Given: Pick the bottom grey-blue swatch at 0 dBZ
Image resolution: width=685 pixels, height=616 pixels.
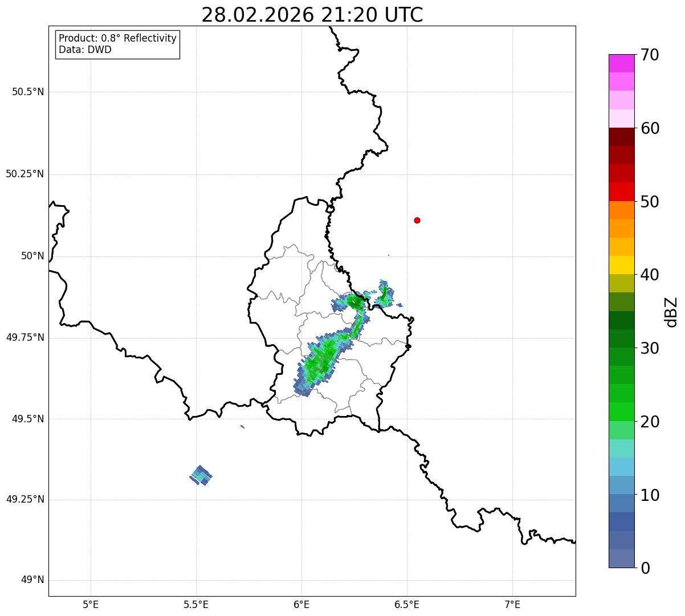Looking at the screenshot, I should 621,558.
